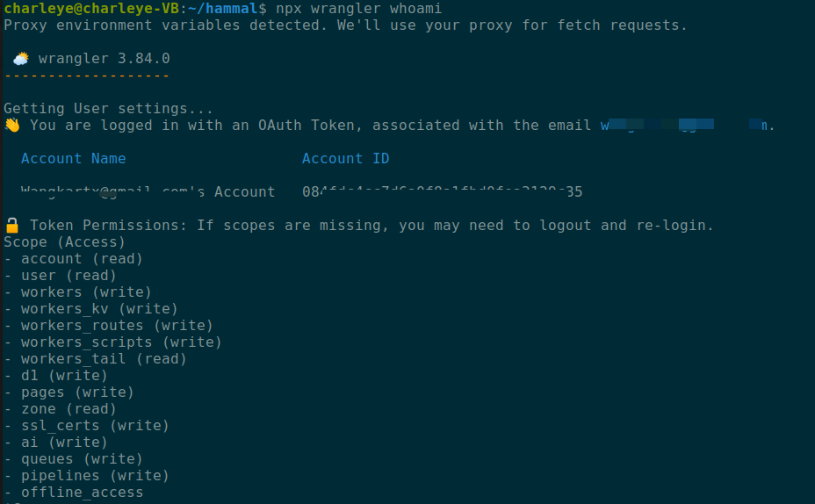Click the cloud emoji beside wrangler 3.84.0
Viewport: 815px width, 504px height.
point(21,59)
